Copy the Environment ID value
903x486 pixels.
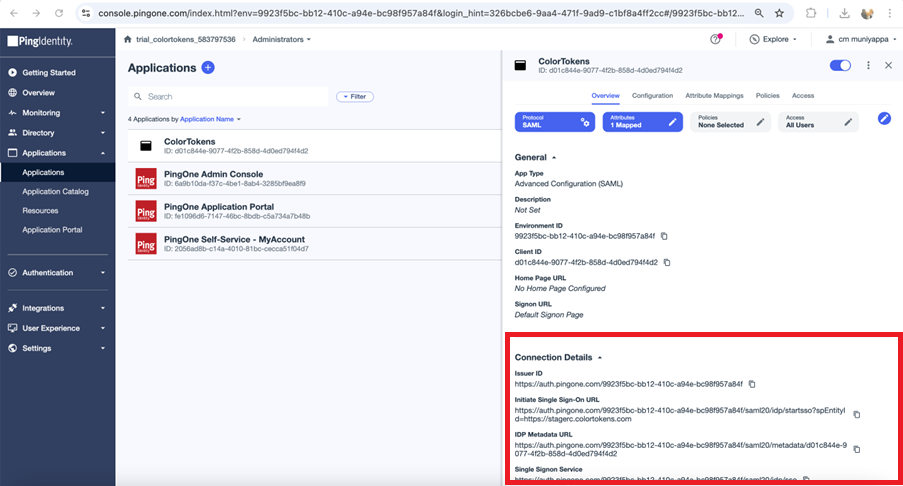pos(664,236)
